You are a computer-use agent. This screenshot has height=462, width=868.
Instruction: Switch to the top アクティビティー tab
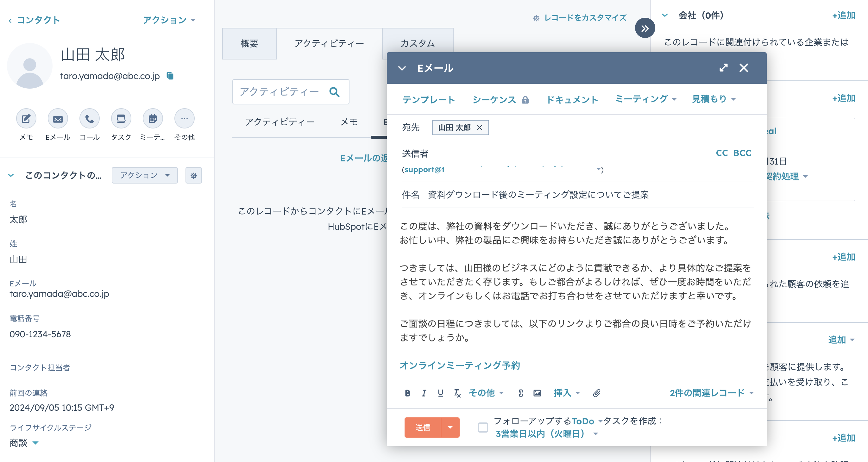(x=329, y=43)
